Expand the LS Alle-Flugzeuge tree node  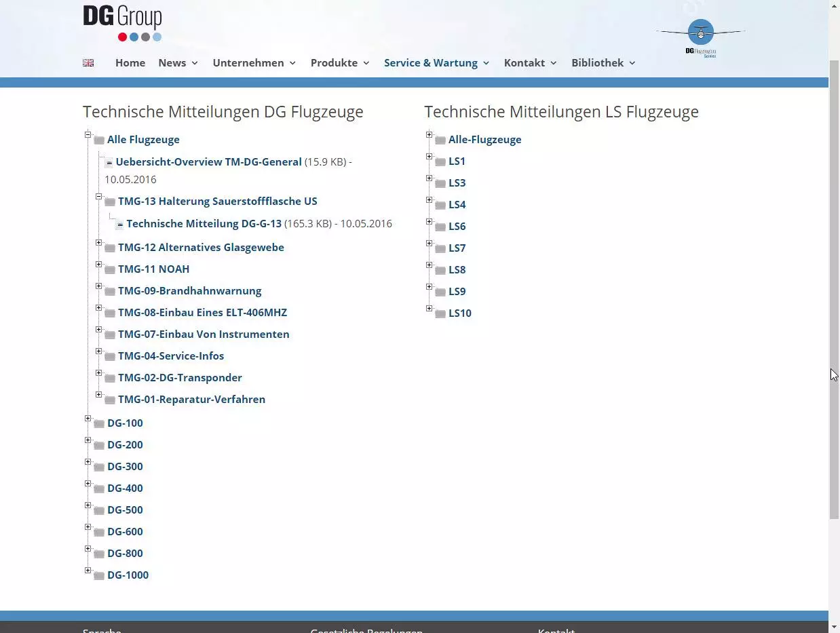[x=429, y=135]
